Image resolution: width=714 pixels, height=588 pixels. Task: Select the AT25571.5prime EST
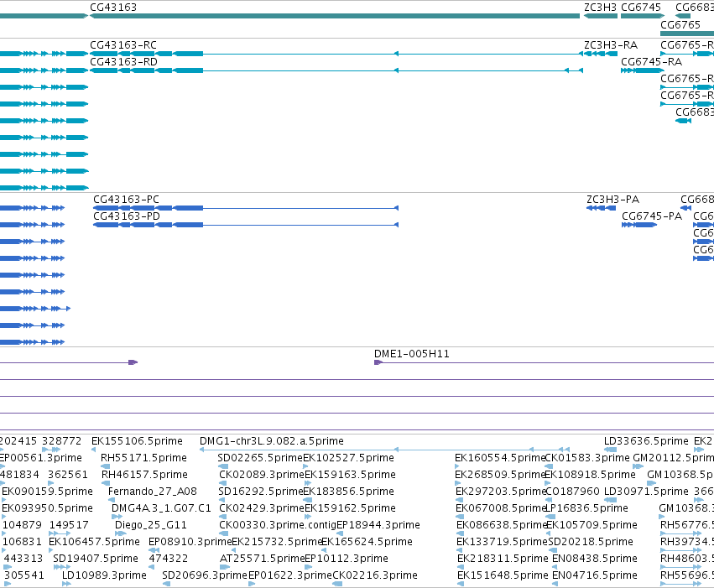(263, 559)
